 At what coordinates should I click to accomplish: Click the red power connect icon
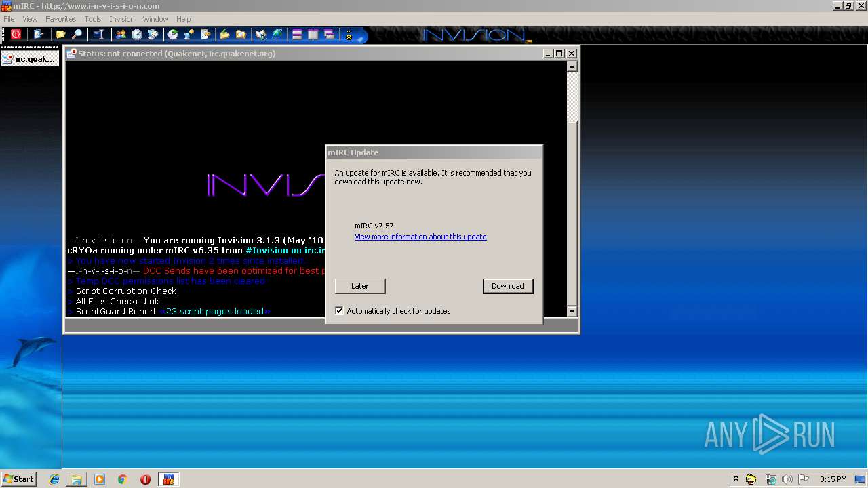16,35
